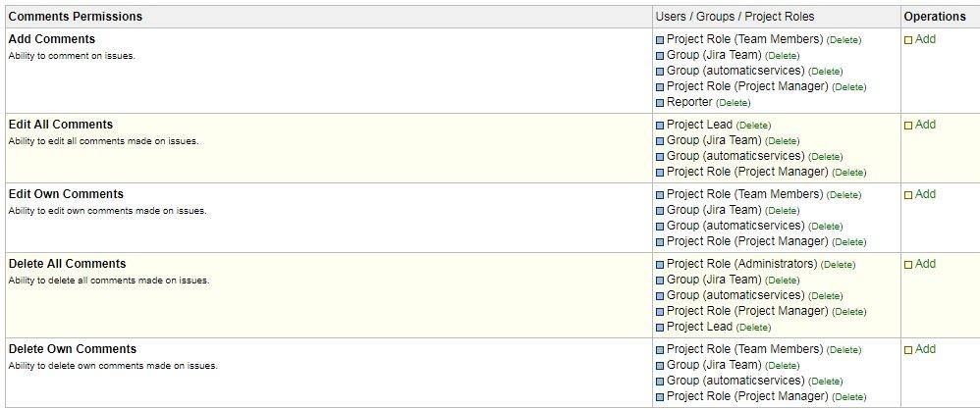
Task: Click the yellow Add icon in Add Comments row
Action: (x=908, y=40)
